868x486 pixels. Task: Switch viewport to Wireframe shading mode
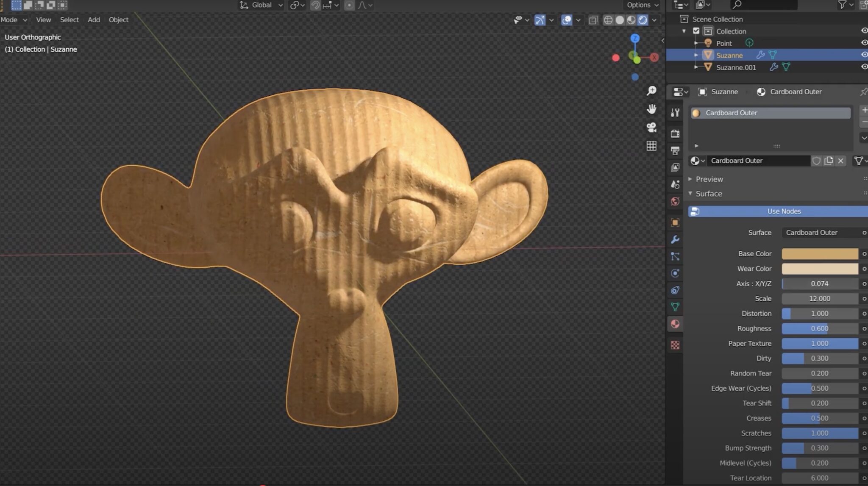pos(608,19)
